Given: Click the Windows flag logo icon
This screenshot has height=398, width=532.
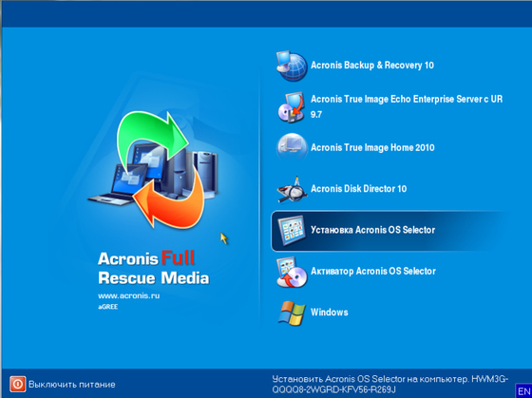Looking at the screenshot, I should [291, 313].
